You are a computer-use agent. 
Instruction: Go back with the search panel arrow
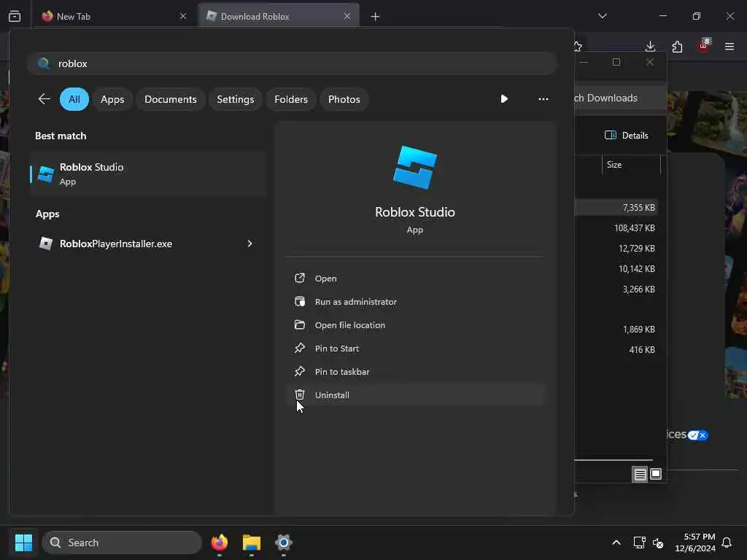[44, 99]
